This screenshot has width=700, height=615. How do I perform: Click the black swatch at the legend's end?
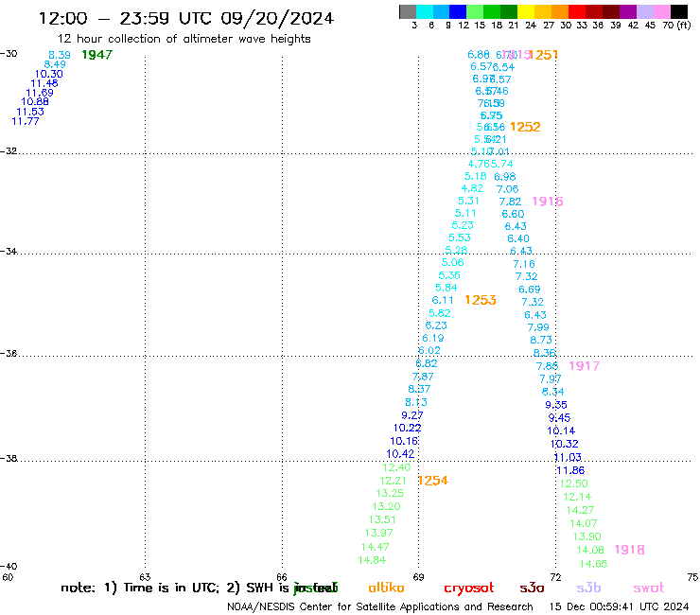(678, 11)
